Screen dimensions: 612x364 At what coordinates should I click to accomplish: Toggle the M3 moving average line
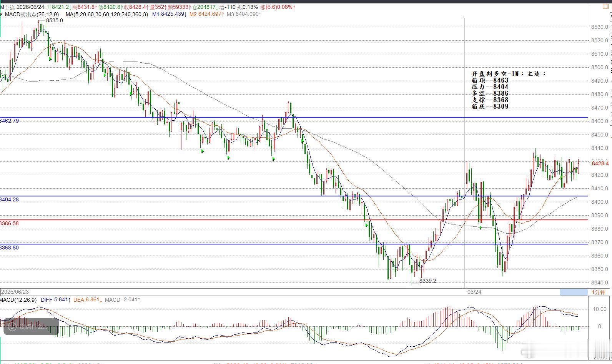coord(244,14)
